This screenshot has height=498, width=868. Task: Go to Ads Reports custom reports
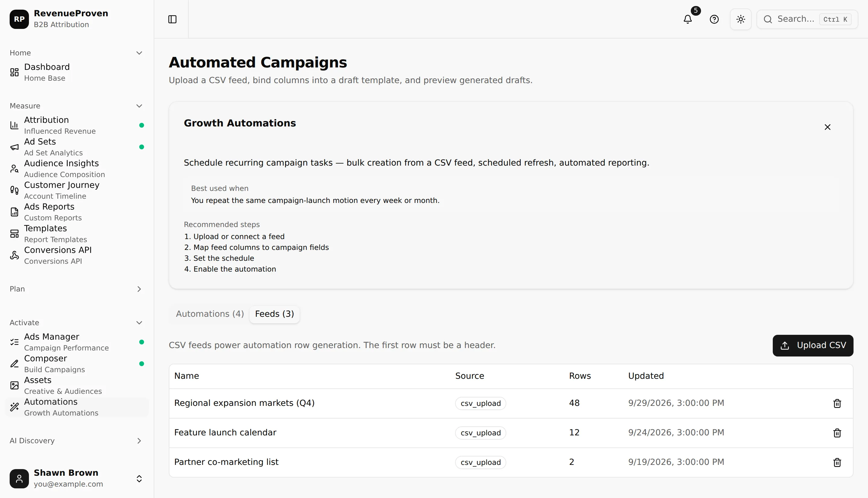coord(77,212)
